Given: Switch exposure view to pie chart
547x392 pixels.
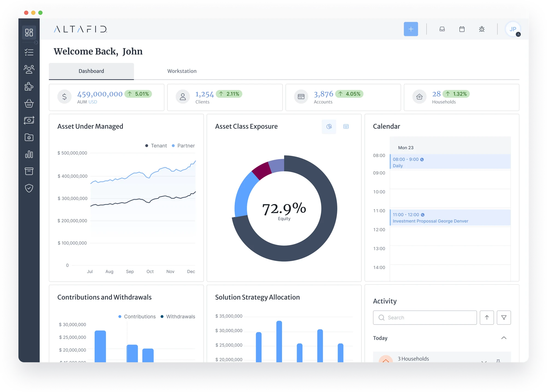Looking at the screenshot, I should coord(329,126).
